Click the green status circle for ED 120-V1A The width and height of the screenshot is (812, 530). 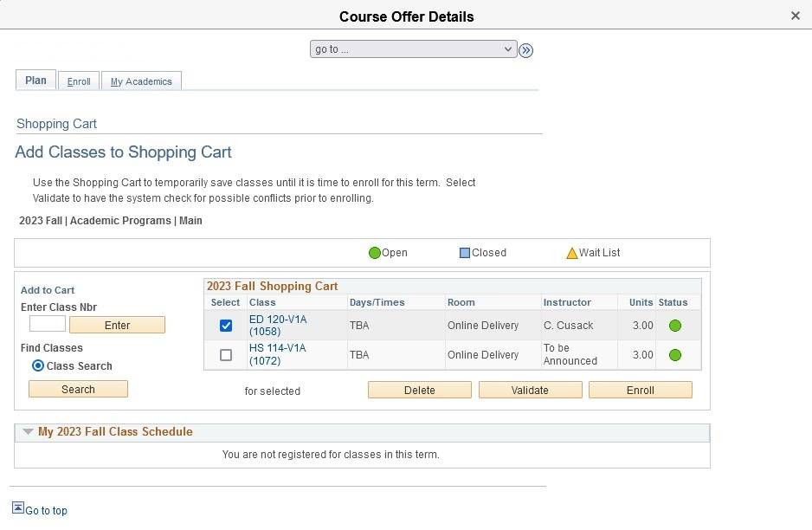click(x=674, y=325)
